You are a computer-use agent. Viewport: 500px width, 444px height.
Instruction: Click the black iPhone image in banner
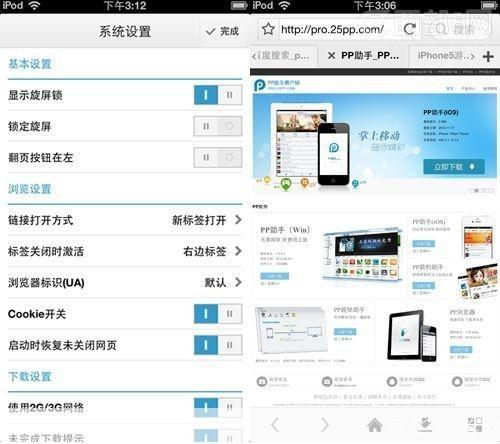click(x=334, y=154)
